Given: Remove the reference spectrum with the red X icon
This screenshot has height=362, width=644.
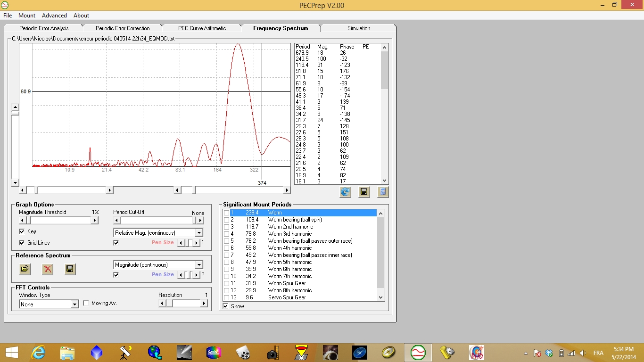Looking at the screenshot, I should click(48, 269).
